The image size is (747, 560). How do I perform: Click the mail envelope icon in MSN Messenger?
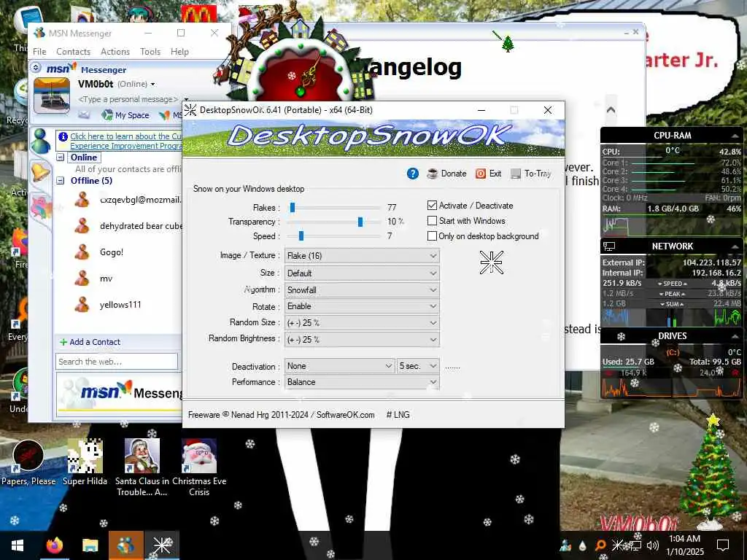(x=84, y=114)
